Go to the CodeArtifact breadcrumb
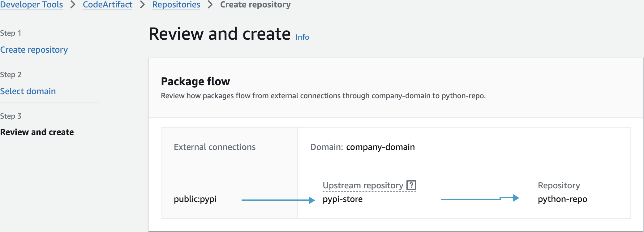 [x=107, y=5]
